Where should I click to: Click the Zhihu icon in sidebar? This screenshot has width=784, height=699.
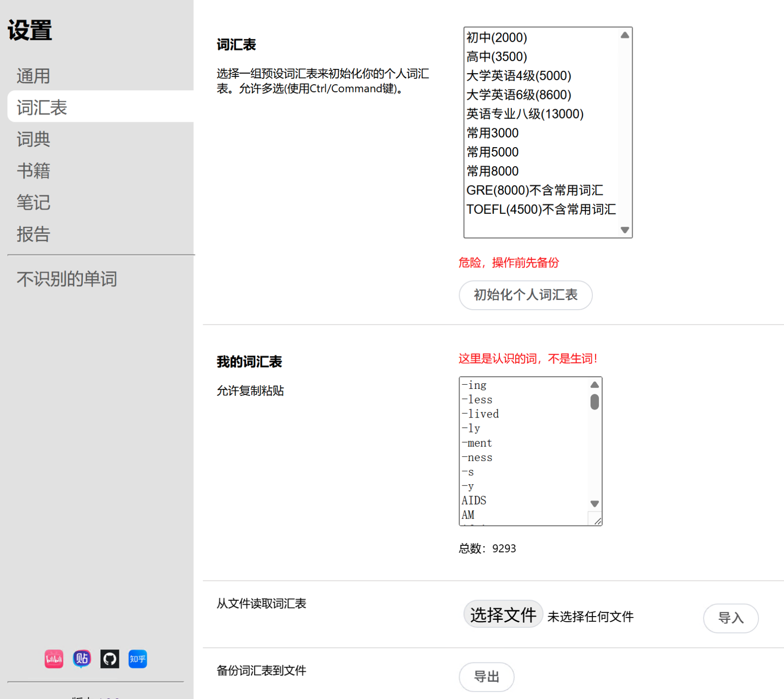137,659
